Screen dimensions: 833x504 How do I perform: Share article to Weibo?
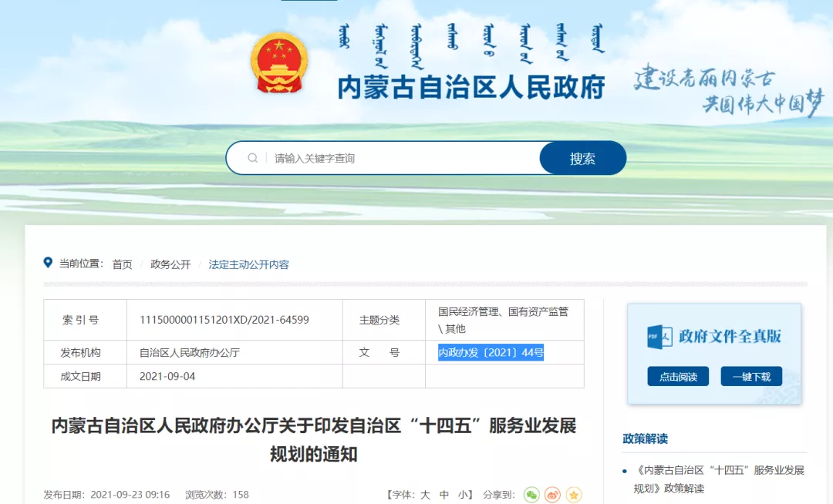click(552, 495)
